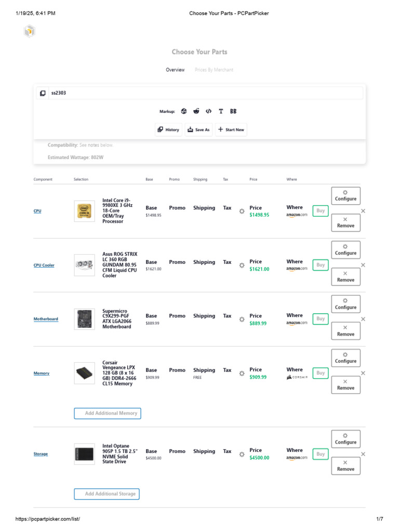Click X icon at end of Motherboard row
Viewport: 399px width, 532px height.
pyautogui.click(x=363, y=319)
